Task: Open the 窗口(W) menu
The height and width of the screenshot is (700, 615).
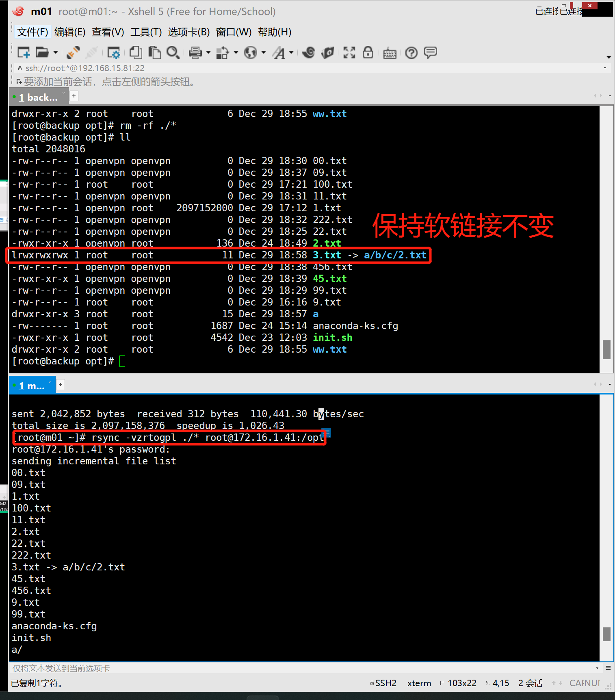Action: (234, 32)
